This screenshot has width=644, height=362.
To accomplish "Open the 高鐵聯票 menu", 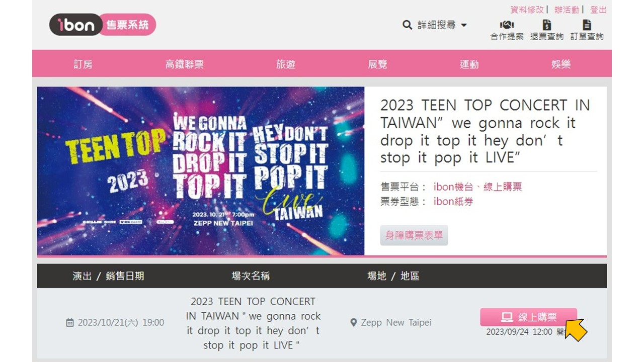I will (185, 64).
